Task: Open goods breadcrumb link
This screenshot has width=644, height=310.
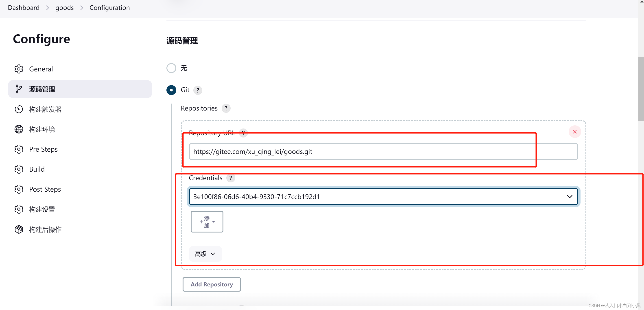Action: point(65,8)
